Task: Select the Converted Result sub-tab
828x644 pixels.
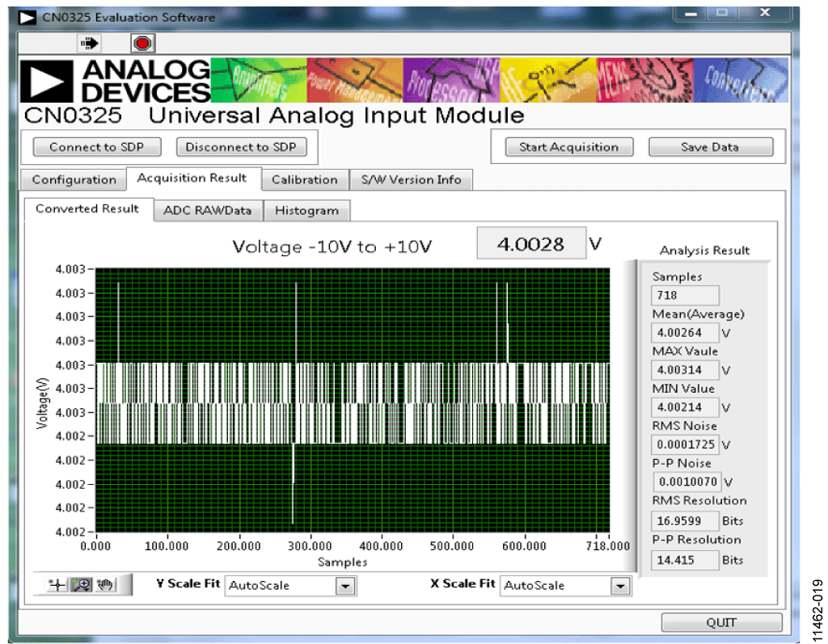Action: pyautogui.click(x=87, y=209)
